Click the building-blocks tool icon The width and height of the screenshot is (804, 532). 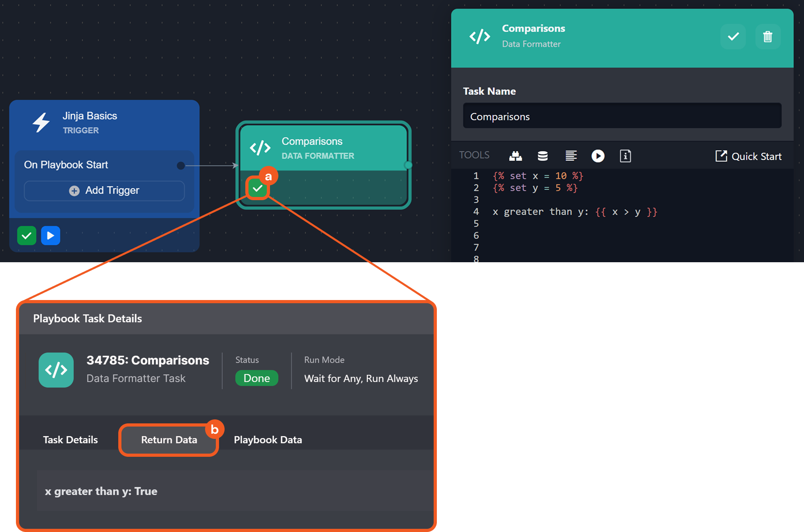pos(515,156)
